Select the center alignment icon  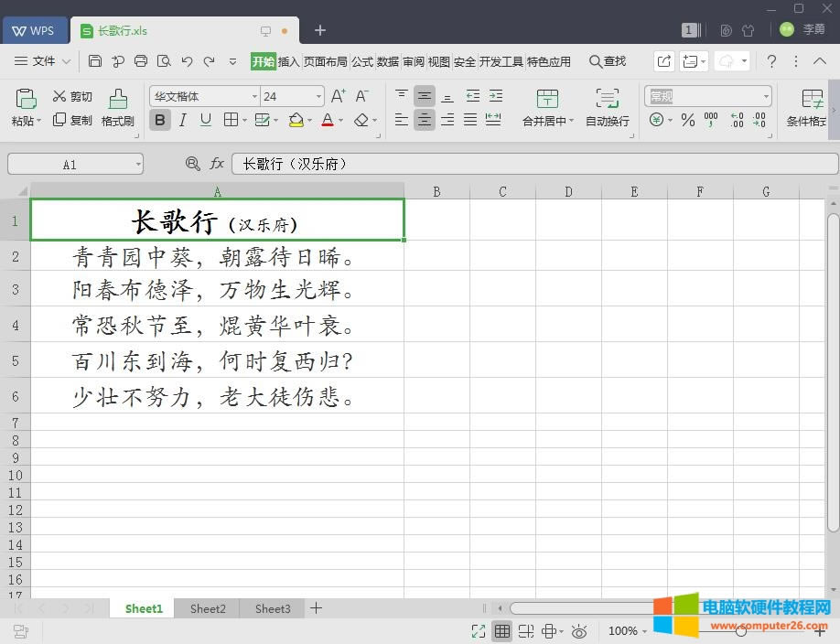424,120
